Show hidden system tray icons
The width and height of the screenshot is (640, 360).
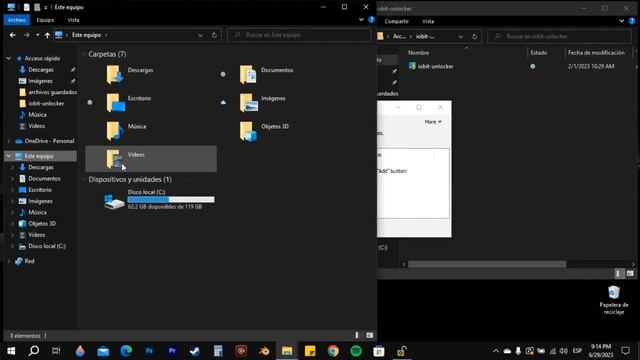tap(496, 351)
